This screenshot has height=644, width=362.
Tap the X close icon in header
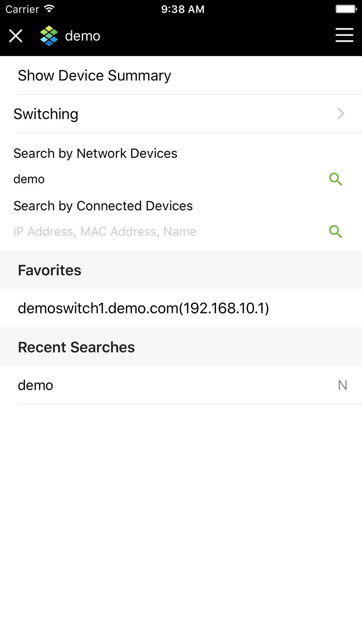(x=16, y=36)
